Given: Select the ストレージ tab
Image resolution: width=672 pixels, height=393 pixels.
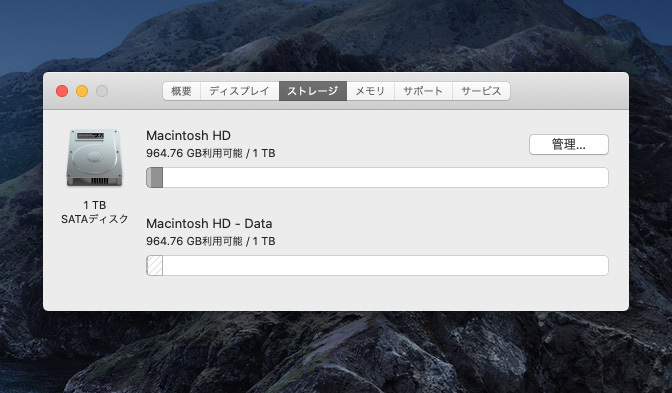Looking at the screenshot, I should pyautogui.click(x=313, y=91).
